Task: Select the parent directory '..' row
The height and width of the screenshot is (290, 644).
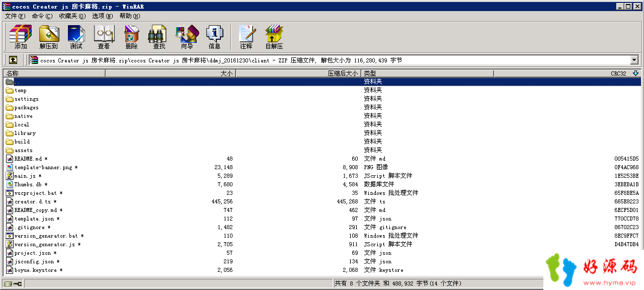Action: click(322, 82)
